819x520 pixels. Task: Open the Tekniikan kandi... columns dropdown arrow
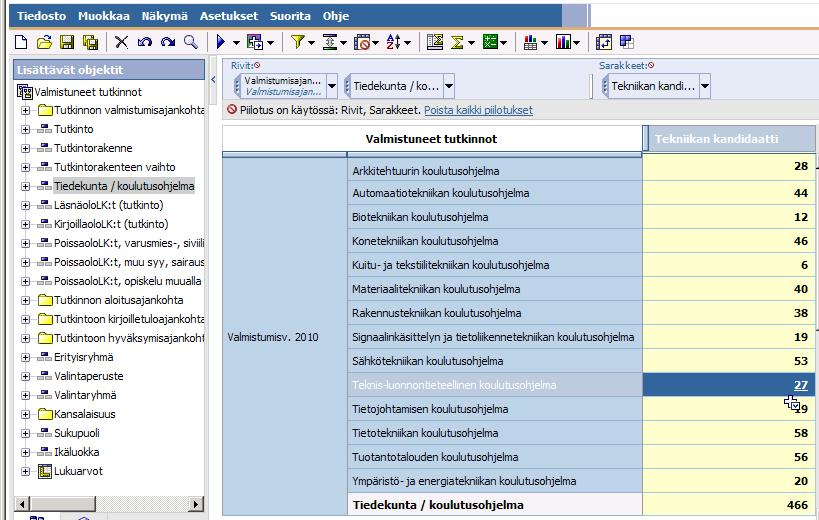click(x=705, y=86)
